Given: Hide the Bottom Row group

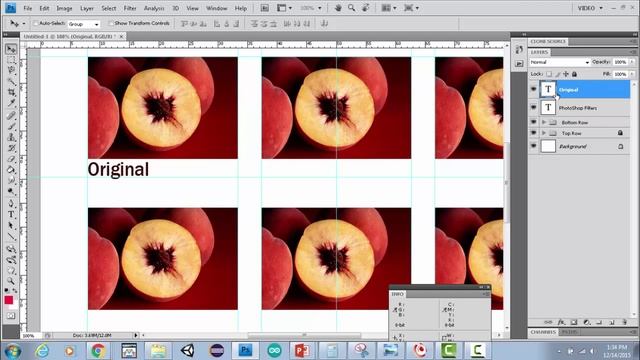Looking at the screenshot, I should click(533, 122).
